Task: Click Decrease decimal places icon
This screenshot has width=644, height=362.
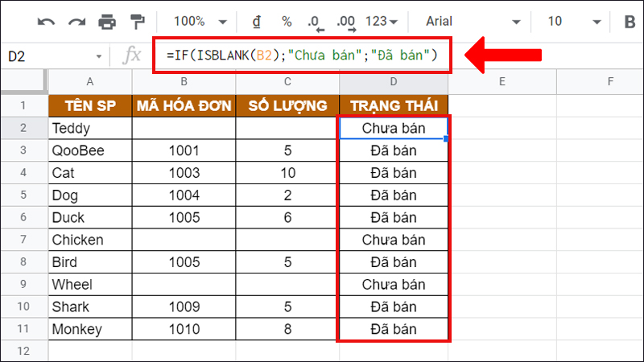Action: [x=316, y=22]
